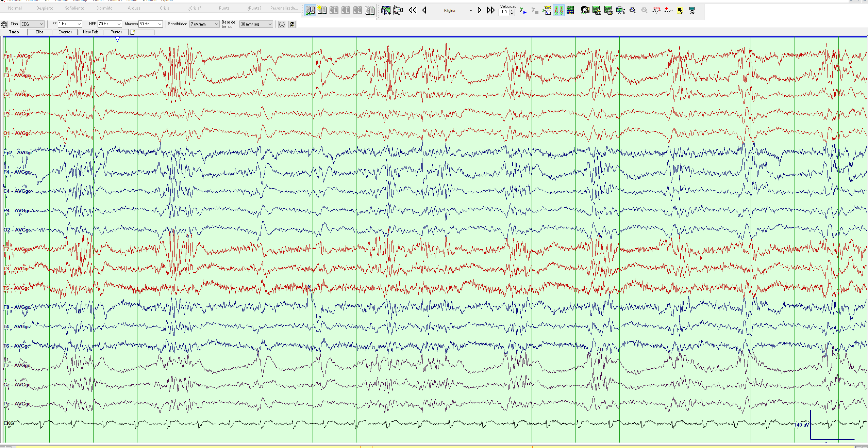Click the last open-book icon in toolbar
The height and width of the screenshot is (448, 868).
click(x=370, y=11)
